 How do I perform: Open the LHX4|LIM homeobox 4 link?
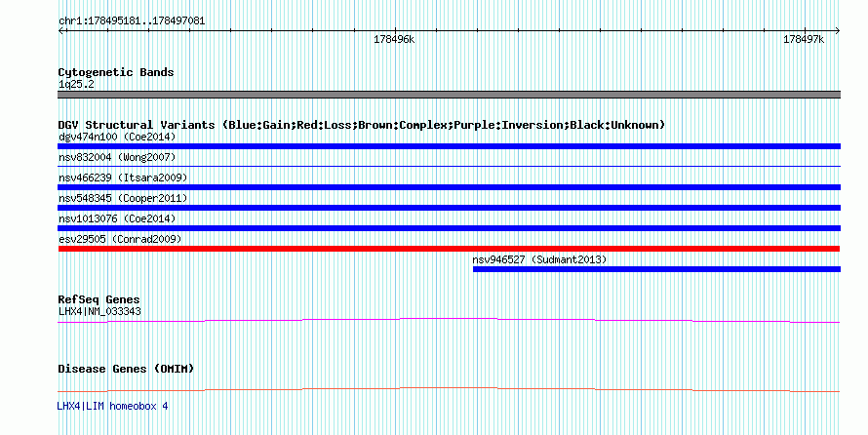point(112,406)
